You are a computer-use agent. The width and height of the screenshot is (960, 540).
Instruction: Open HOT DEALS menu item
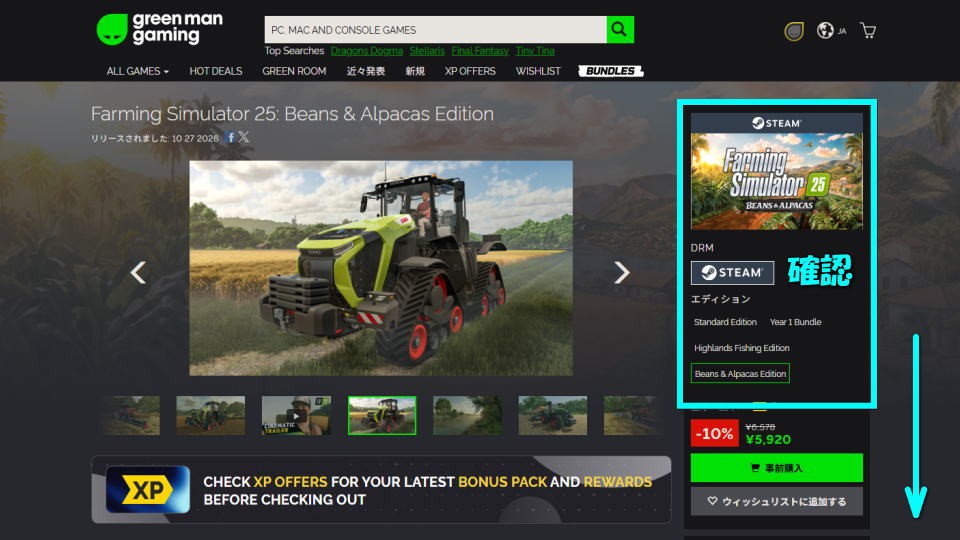(x=216, y=71)
